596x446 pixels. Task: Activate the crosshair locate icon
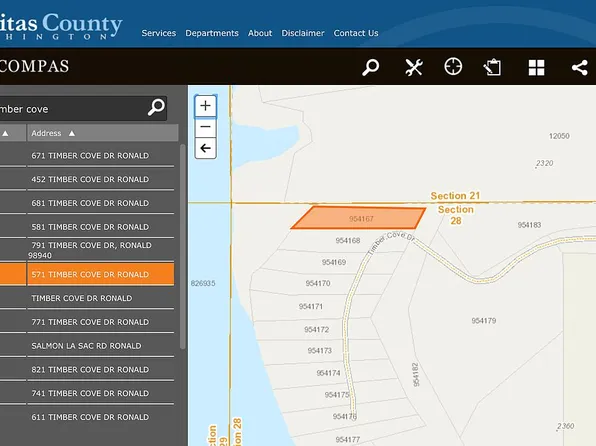(453, 67)
